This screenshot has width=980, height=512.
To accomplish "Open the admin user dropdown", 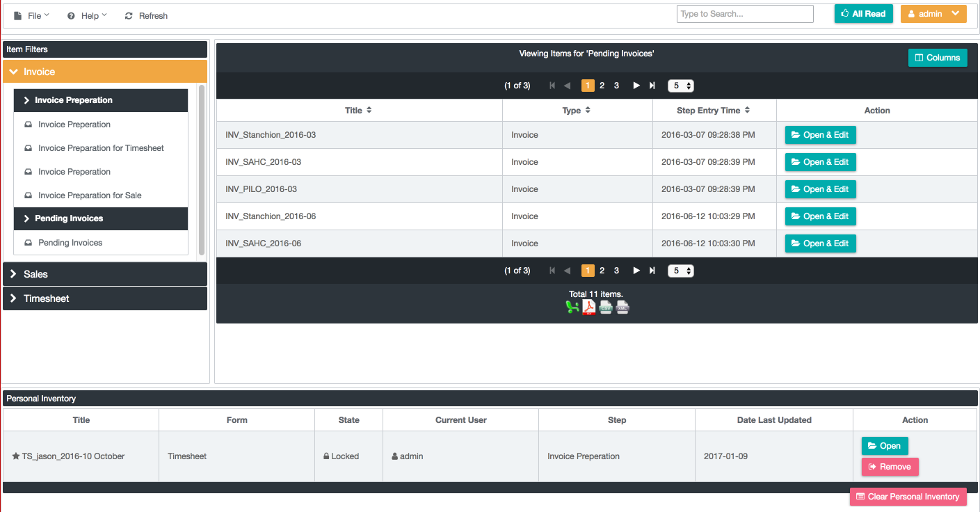I will pos(933,14).
